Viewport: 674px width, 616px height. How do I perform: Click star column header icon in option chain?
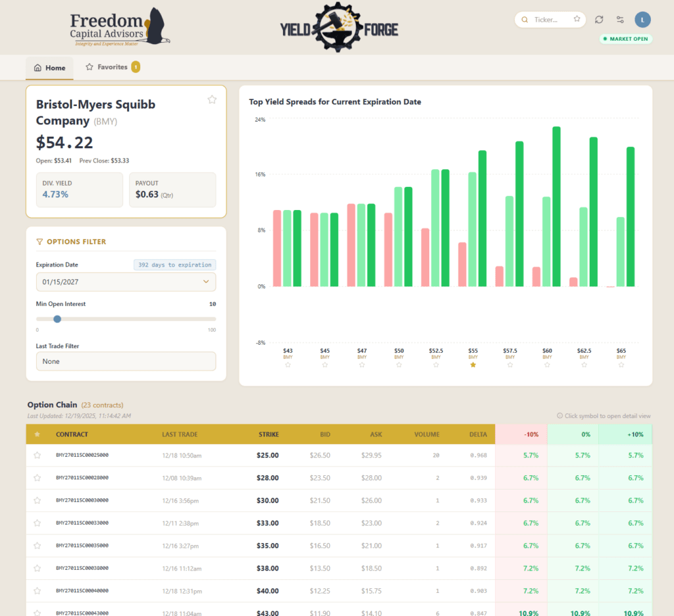[37, 434]
